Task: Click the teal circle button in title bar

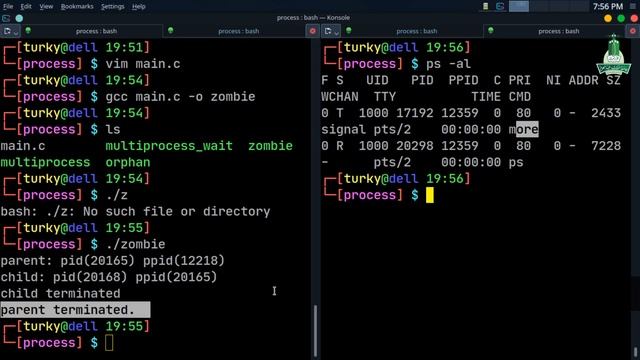Action: [19, 18]
